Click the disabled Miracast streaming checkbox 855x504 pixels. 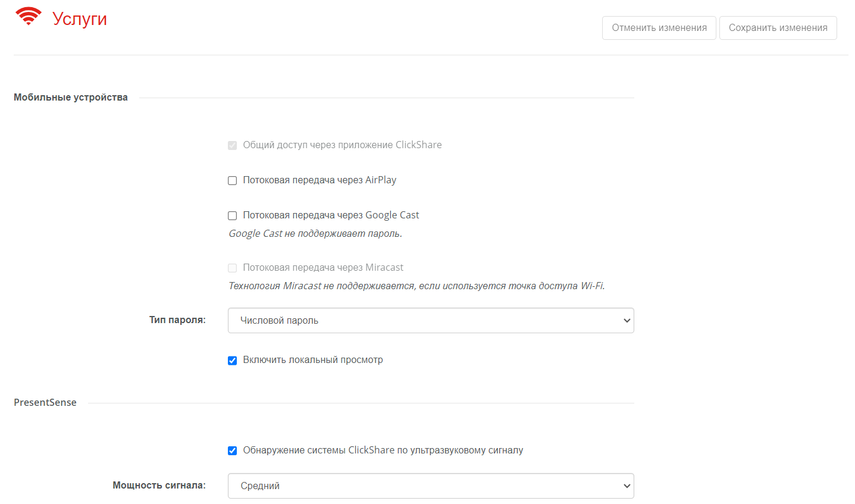tap(233, 268)
